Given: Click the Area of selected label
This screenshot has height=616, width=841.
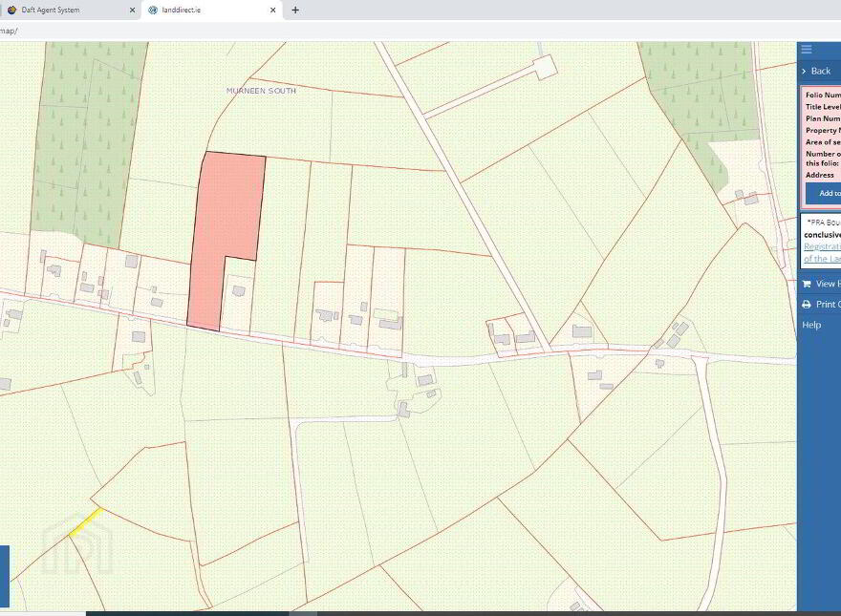Looking at the screenshot, I should (823, 142).
